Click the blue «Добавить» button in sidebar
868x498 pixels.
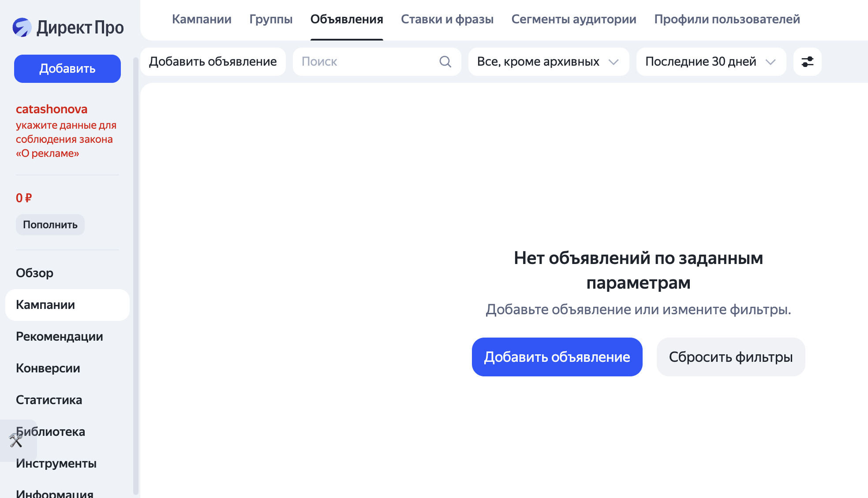[67, 68]
